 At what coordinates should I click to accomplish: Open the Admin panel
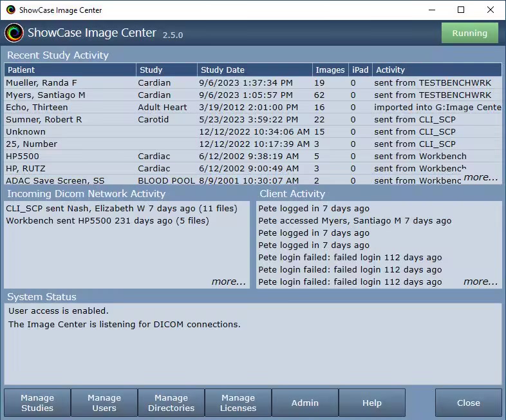305,403
